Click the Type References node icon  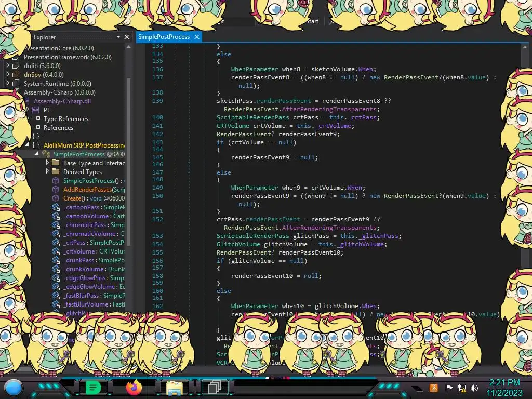[x=36, y=118]
